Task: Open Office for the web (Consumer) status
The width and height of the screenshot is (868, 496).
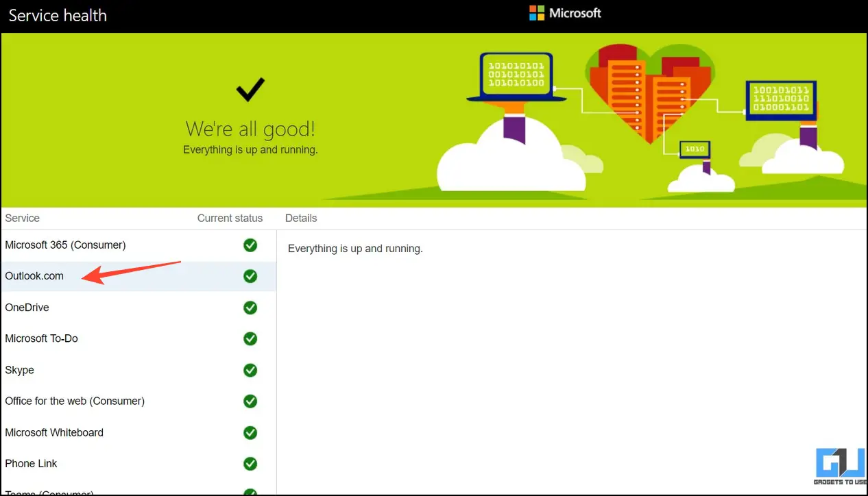Action: click(x=138, y=401)
